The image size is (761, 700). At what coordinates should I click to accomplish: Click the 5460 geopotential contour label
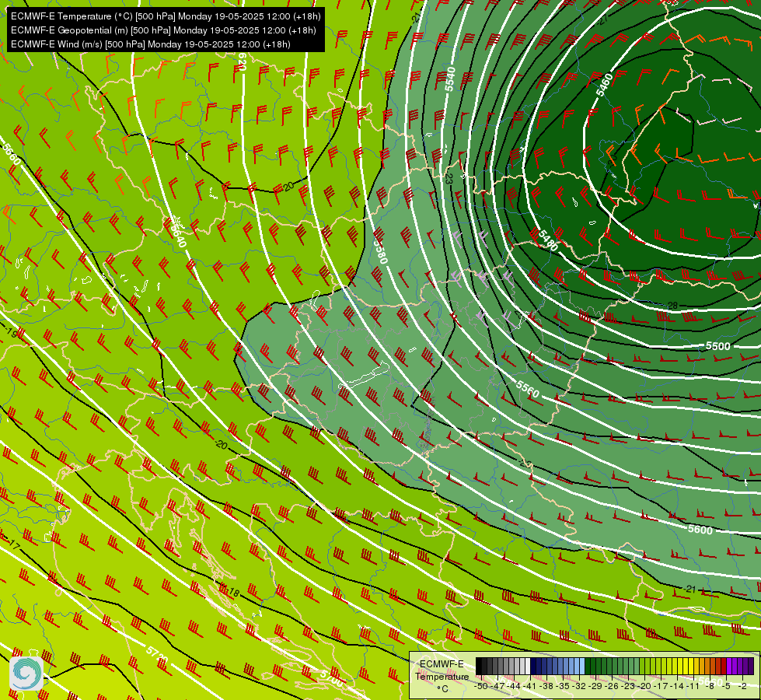pos(604,85)
